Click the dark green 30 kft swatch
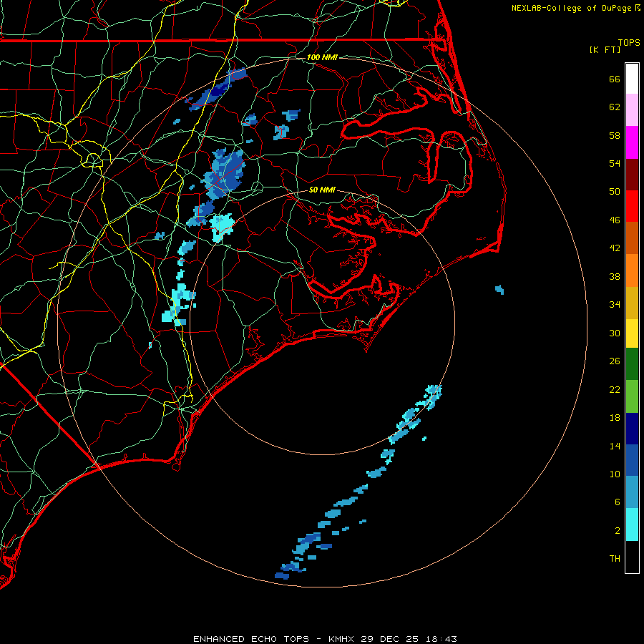This screenshot has height=644, width=644. (632, 364)
